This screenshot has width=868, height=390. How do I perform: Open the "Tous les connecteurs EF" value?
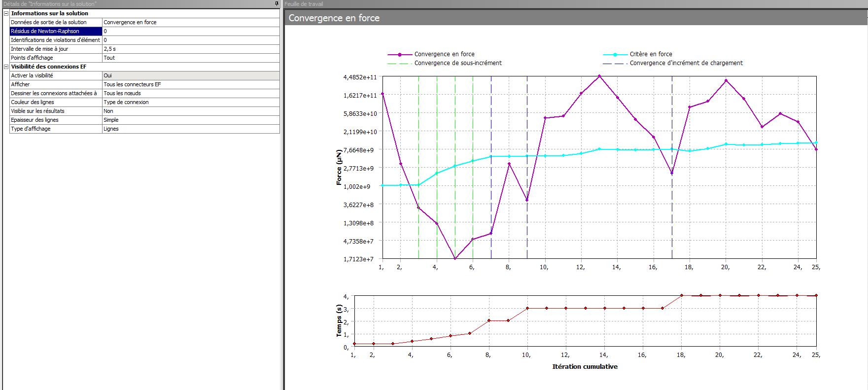[191, 84]
